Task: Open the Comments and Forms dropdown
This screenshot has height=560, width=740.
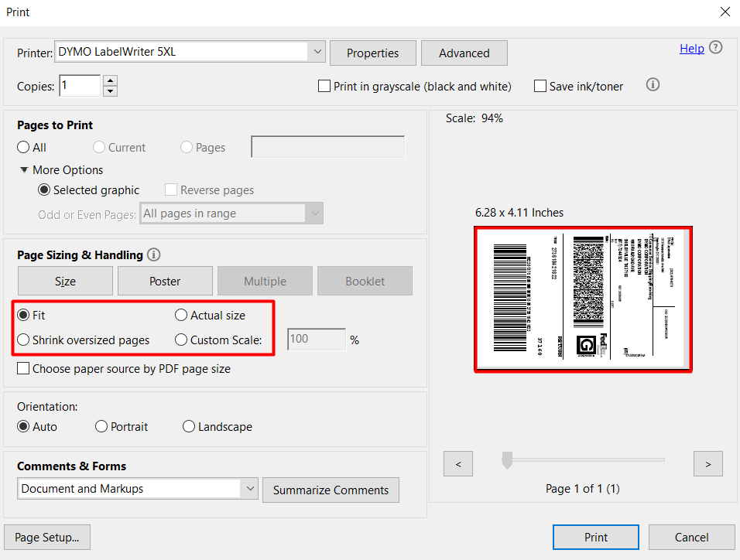Action: [249, 489]
